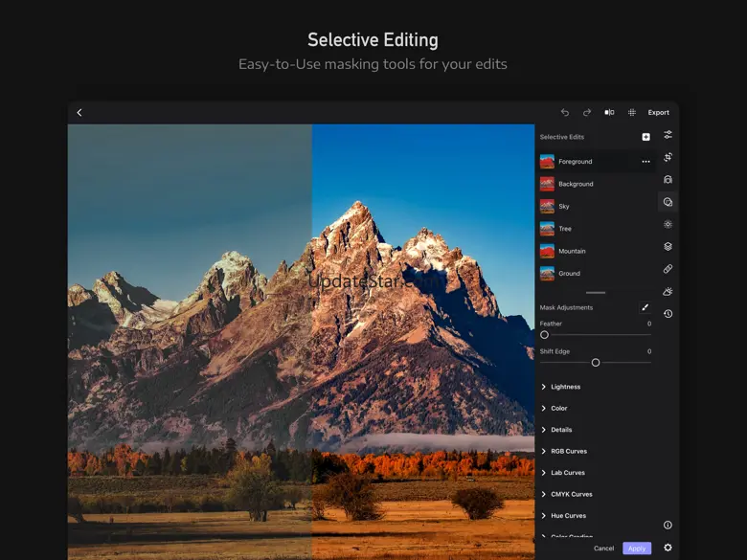Viewport: 747px width, 560px height.
Task: Click the Export button
Action: (658, 113)
